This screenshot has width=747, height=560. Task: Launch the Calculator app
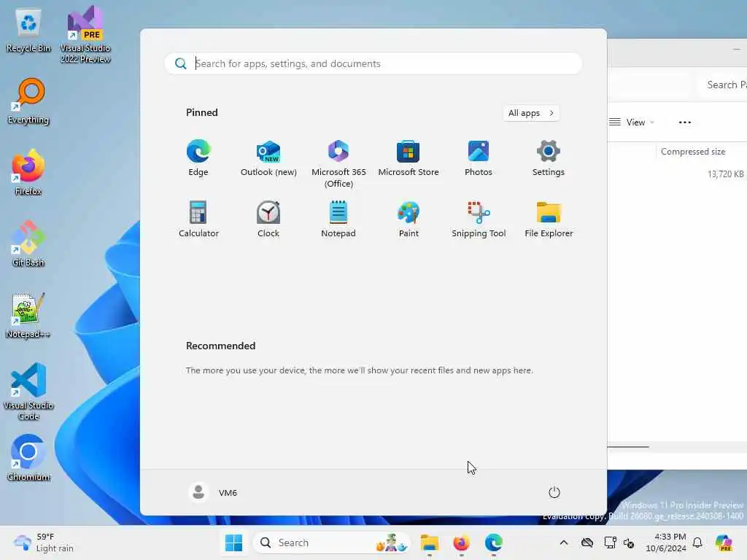pyautogui.click(x=198, y=219)
